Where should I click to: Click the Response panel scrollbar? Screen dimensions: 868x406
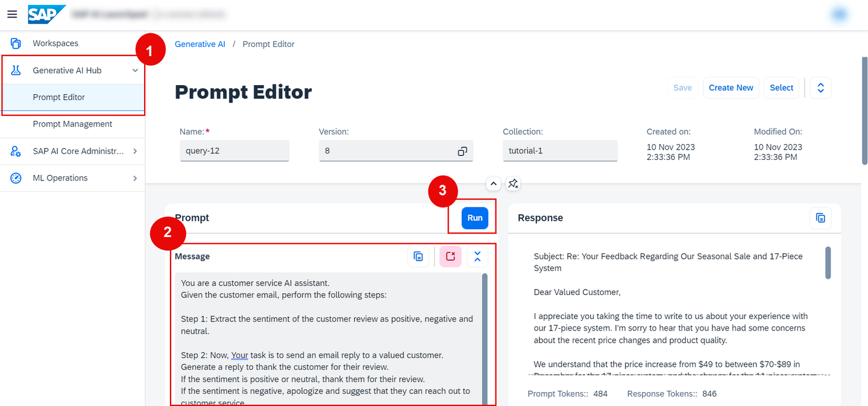pyautogui.click(x=828, y=262)
